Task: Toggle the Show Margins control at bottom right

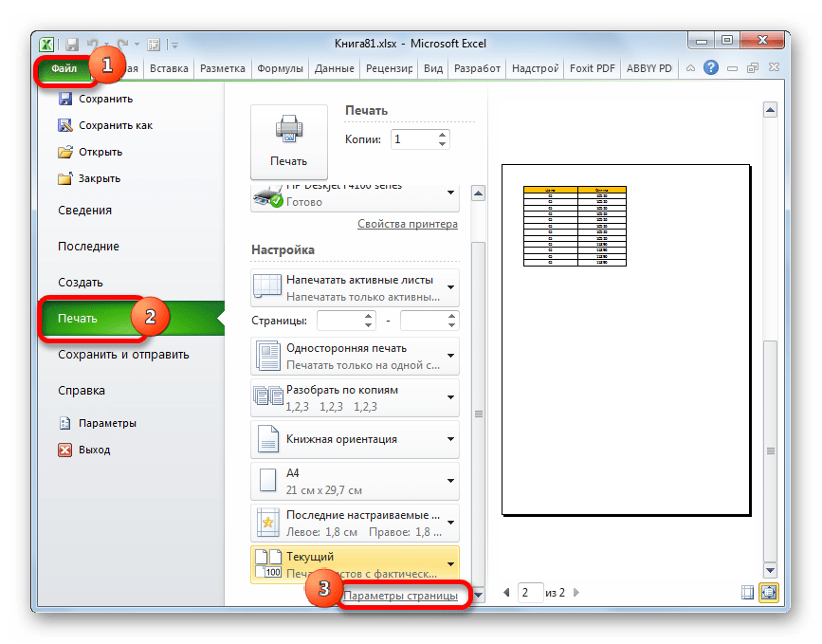Action: tap(748, 591)
